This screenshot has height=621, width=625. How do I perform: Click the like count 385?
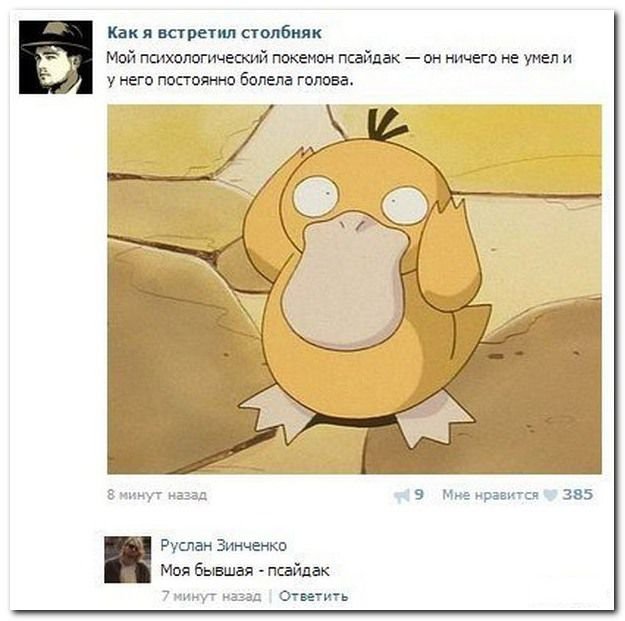[578, 495]
